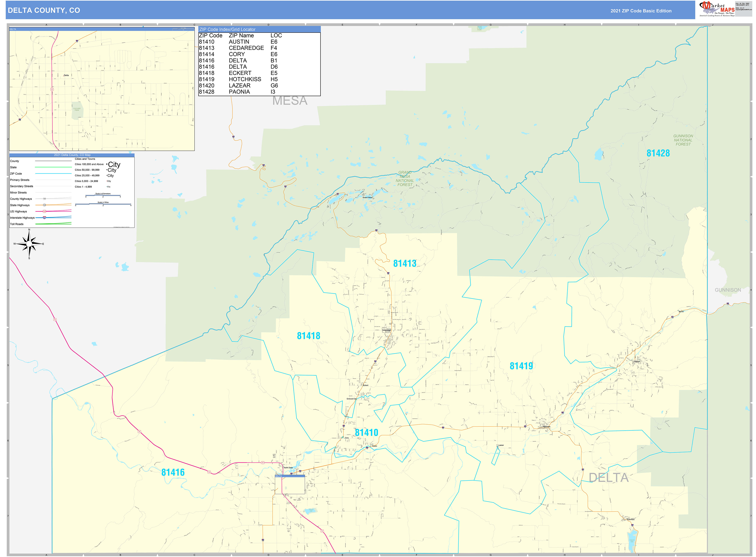Image resolution: width=756 pixels, height=557 pixels.
Task: Click the Interstate Highways legend shield symbol
Action: (x=44, y=218)
